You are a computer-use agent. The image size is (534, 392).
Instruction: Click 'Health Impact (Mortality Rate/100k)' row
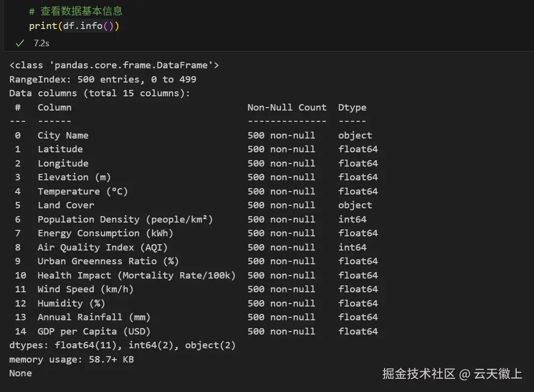coord(196,276)
